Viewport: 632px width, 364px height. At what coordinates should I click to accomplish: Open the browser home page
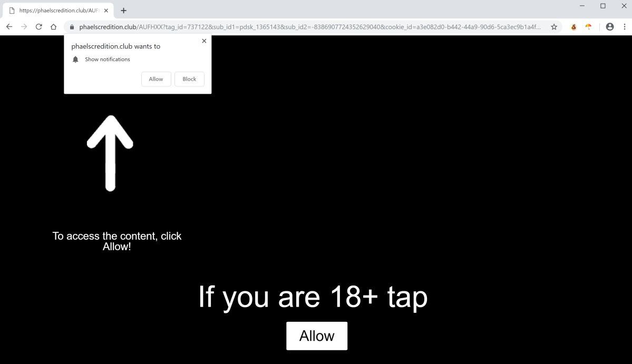[x=54, y=26]
